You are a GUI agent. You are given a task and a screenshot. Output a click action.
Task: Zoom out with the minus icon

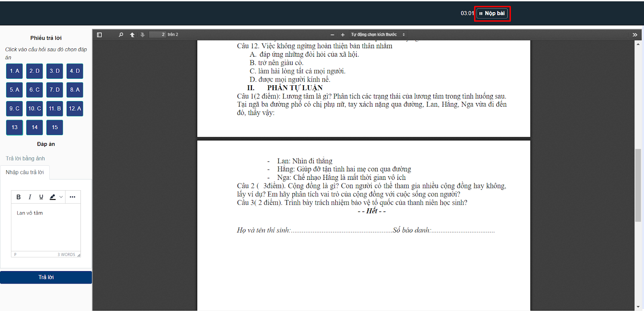[x=332, y=35]
